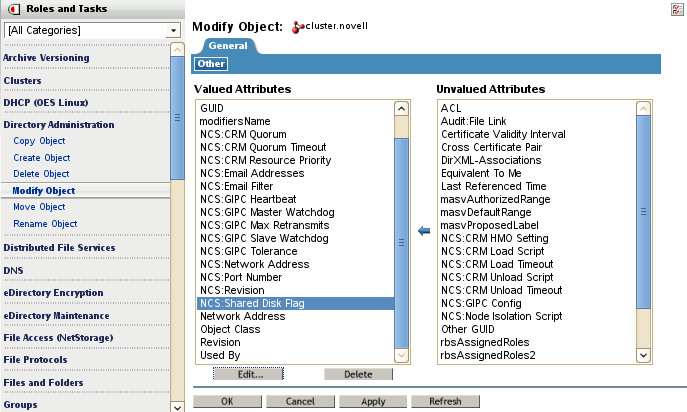
Task: Open the Create Object task
Action: tap(42, 157)
